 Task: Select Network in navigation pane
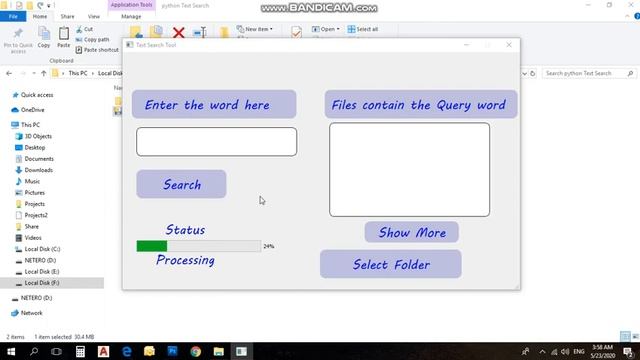click(x=31, y=313)
